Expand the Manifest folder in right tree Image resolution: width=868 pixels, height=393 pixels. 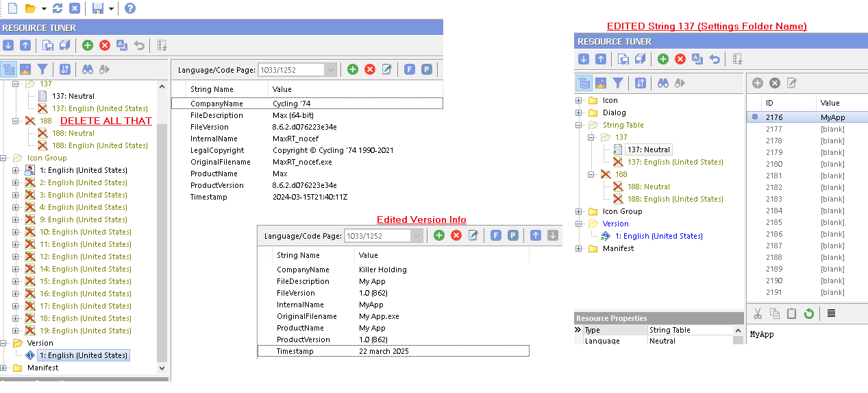pyautogui.click(x=579, y=248)
